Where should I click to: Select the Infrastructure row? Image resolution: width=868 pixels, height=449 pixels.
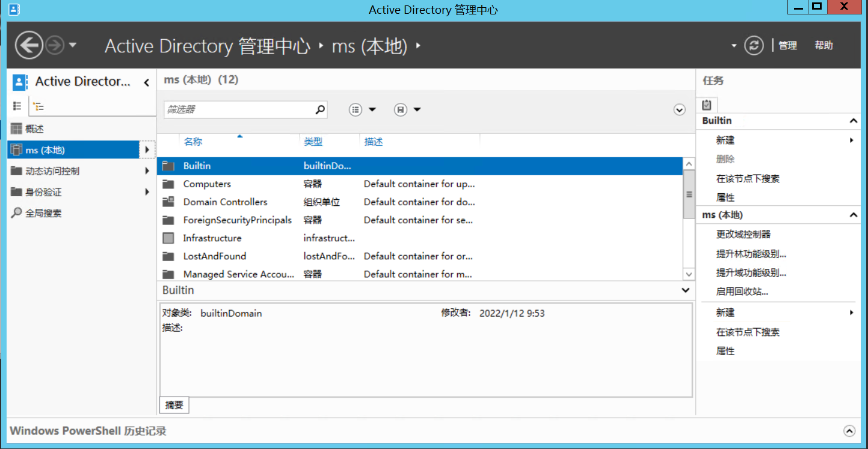click(420, 238)
